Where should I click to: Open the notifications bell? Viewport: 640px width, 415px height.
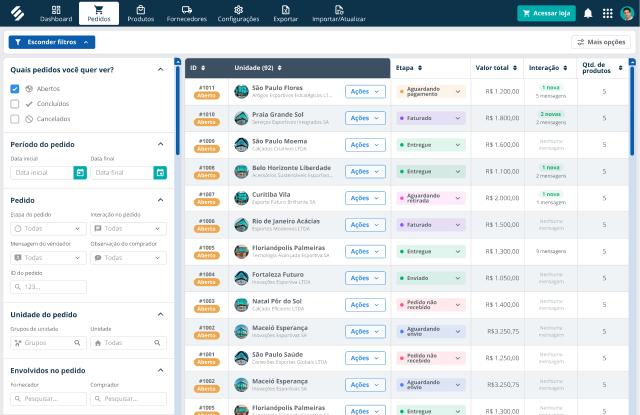pos(588,13)
